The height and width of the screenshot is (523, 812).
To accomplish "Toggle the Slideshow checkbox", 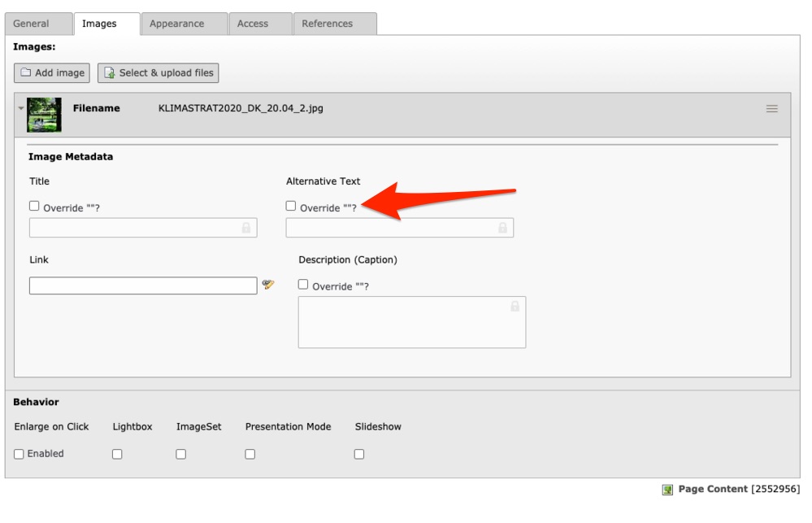I will [x=359, y=454].
